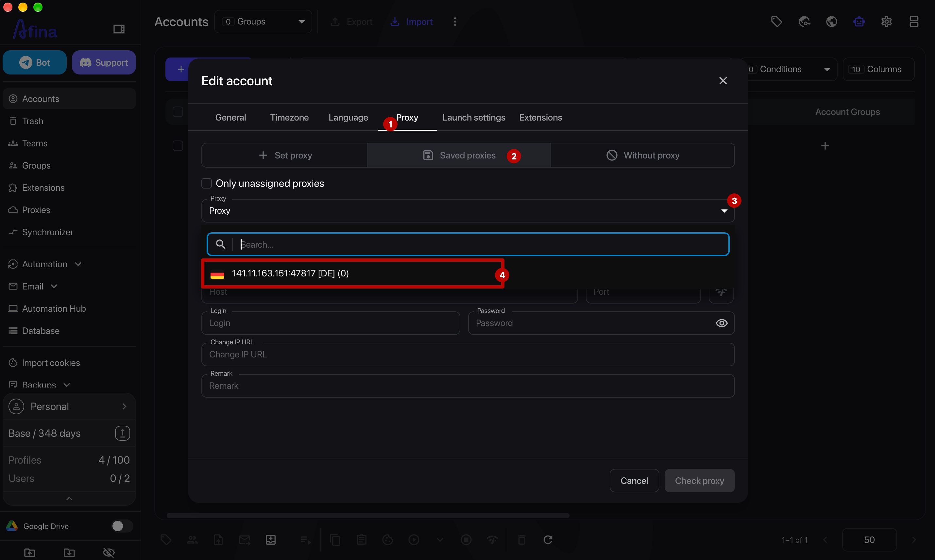Click the Check proxy button
The image size is (935, 560).
pos(699,480)
